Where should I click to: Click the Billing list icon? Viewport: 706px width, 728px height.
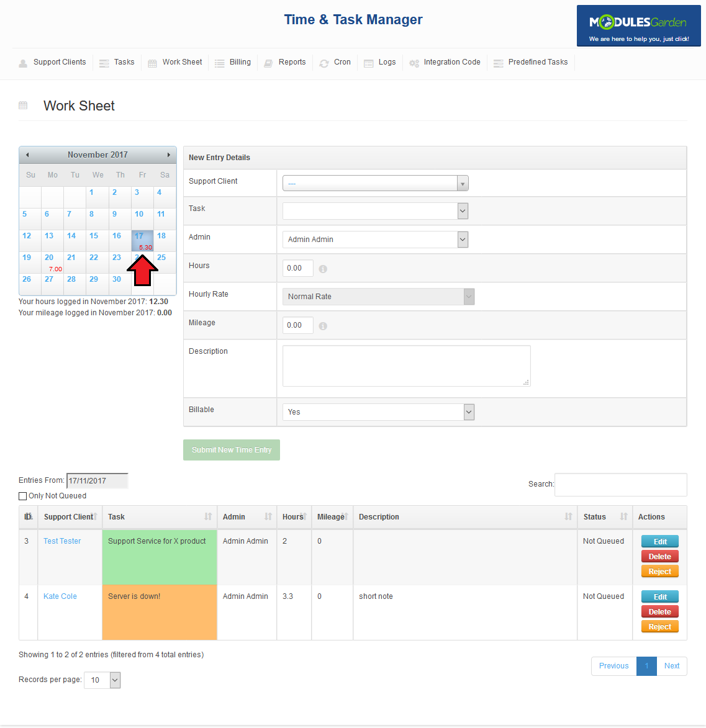click(220, 63)
